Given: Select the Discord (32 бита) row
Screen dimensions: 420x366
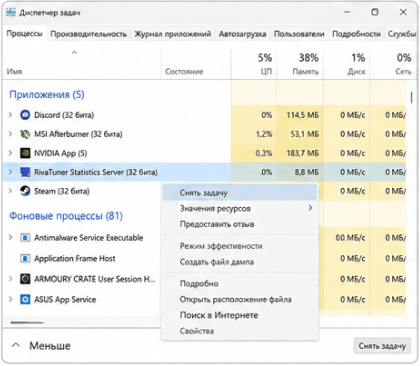Looking at the screenshot, I should coord(204,115).
